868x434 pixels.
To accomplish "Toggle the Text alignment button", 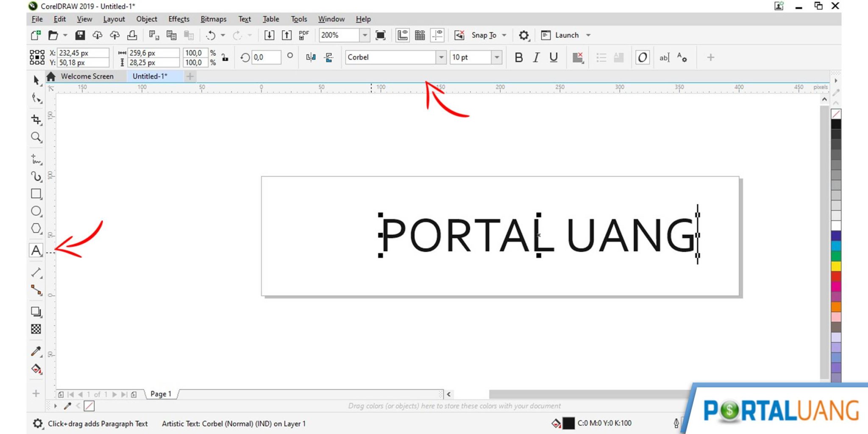I will [578, 57].
